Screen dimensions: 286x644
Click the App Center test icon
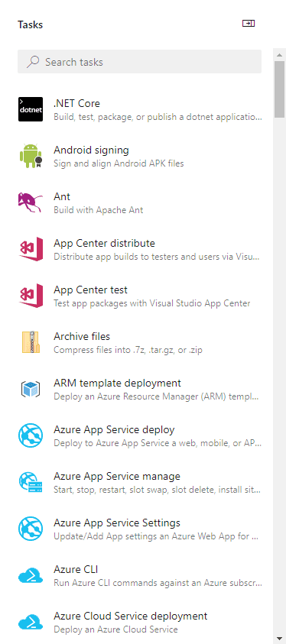(31, 296)
